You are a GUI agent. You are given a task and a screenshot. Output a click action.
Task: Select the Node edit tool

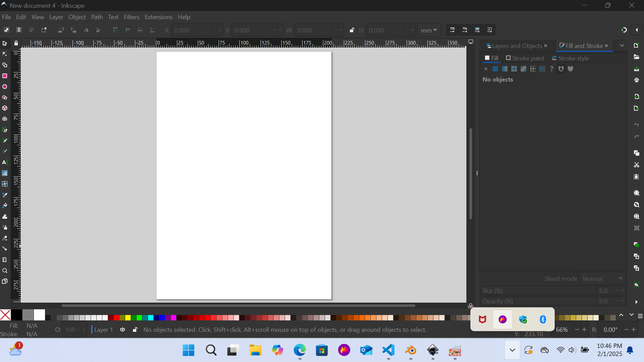[x=5, y=54]
